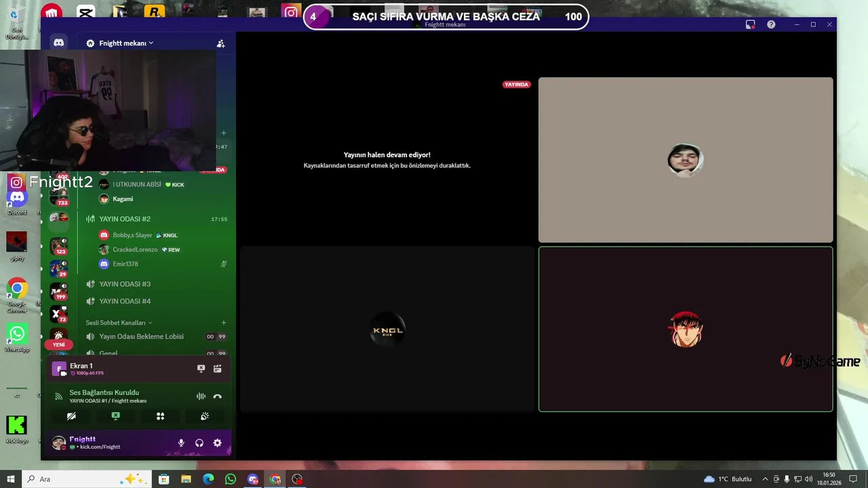
Task: Open Discord help question mark icon
Action: click(x=771, y=24)
